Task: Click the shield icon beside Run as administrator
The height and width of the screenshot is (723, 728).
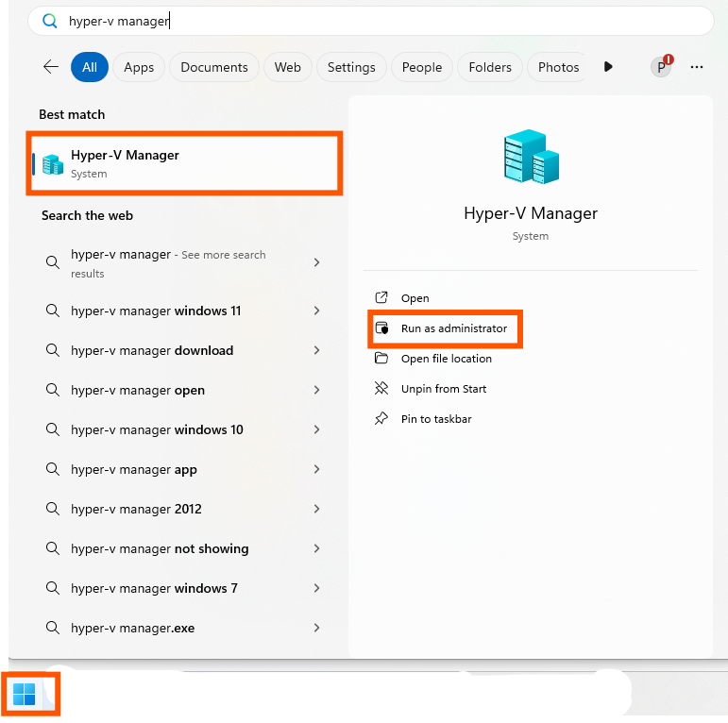Action: point(381,328)
